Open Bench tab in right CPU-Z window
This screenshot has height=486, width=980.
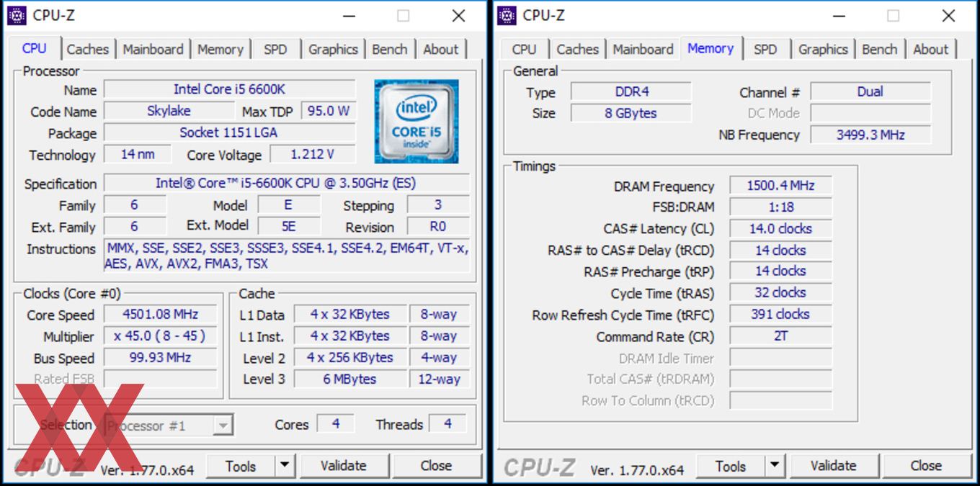click(x=880, y=50)
